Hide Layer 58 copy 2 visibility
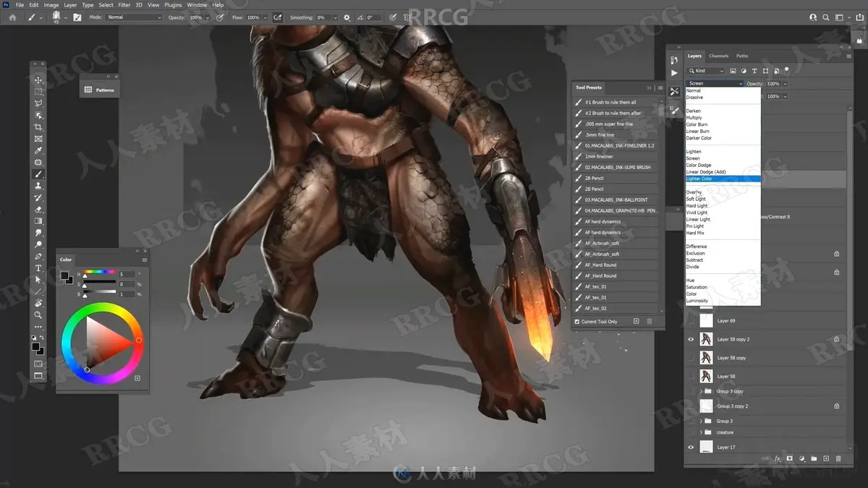Screen dimensions: 868x488 691,339
